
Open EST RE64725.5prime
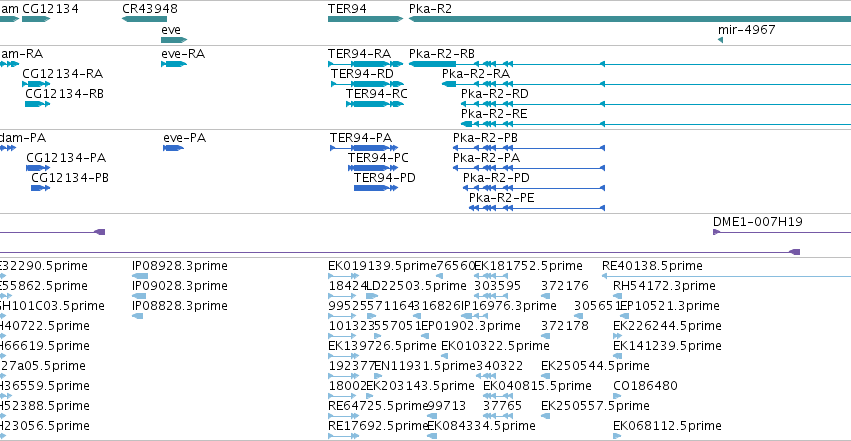pyautogui.click(x=342, y=417)
